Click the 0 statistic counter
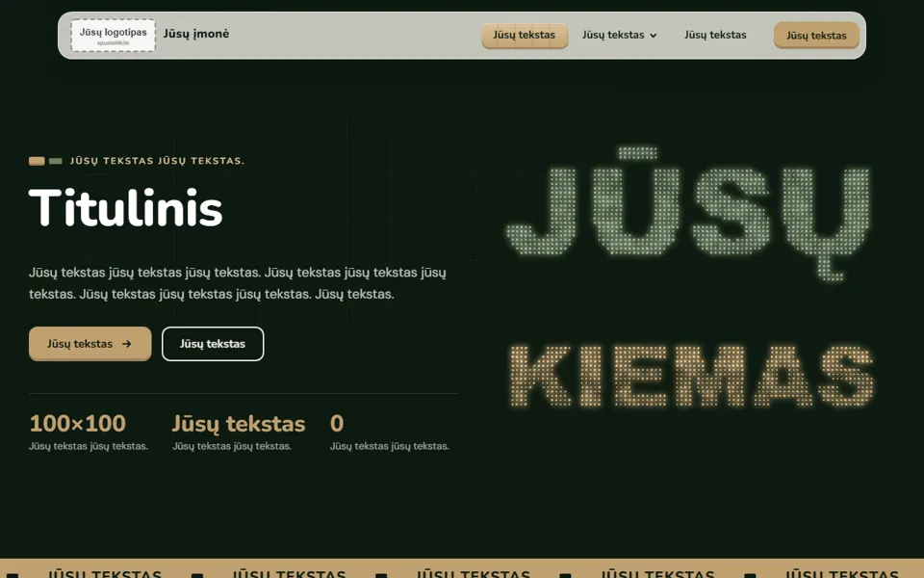This screenshot has width=924, height=578. (337, 424)
